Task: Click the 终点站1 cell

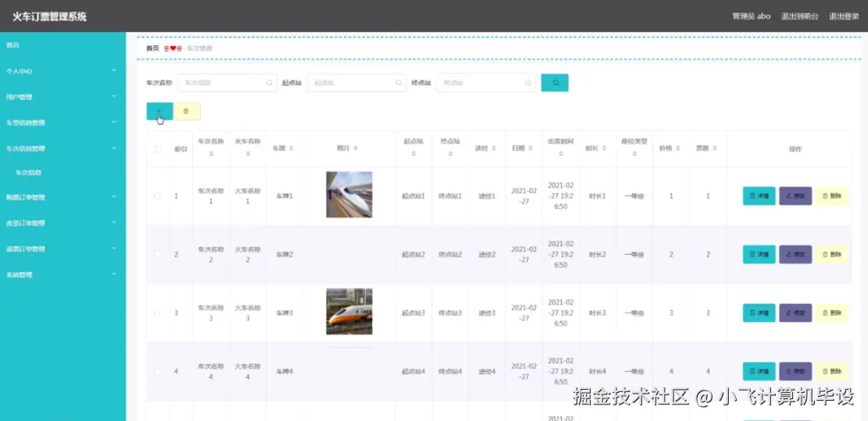Action: point(450,196)
